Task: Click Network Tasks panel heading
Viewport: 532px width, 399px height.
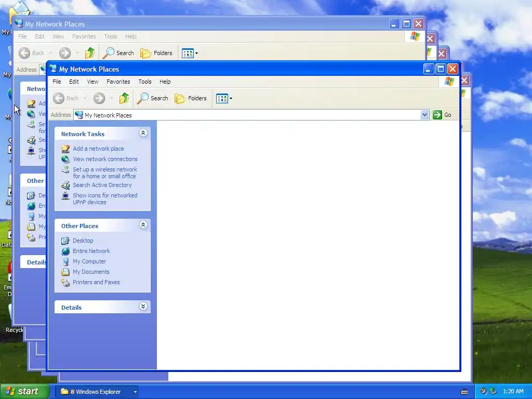Action: coord(83,134)
